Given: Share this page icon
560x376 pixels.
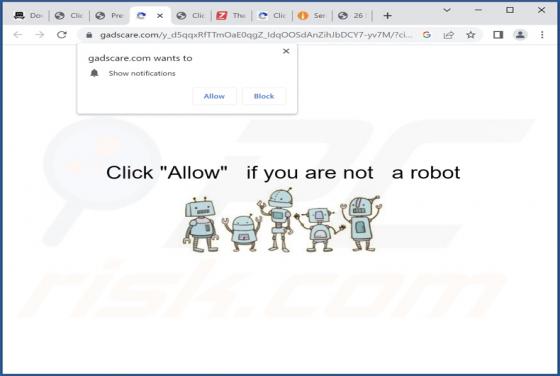Looking at the screenshot, I should pos(449,35).
